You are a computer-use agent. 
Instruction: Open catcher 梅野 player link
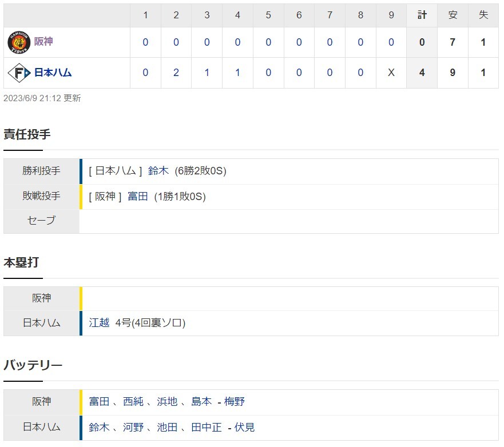[235, 402]
